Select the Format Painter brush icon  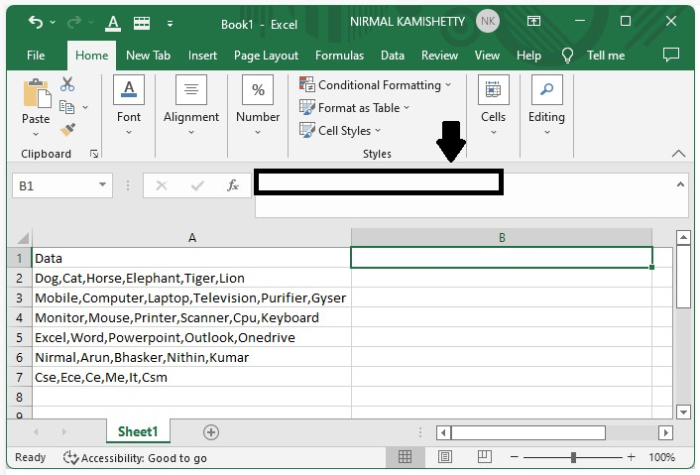pyautogui.click(x=68, y=130)
